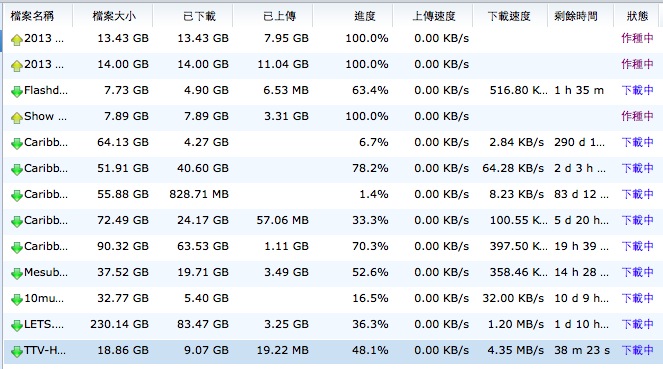Sort list by 已上傳 column header

[279, 16]
